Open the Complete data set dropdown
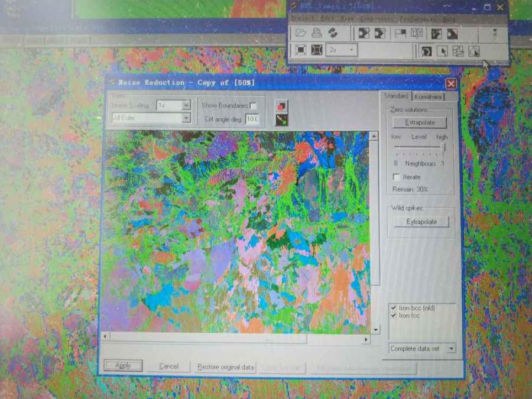The width and height of the screenshot is (532, 399). tap(422, 348)
